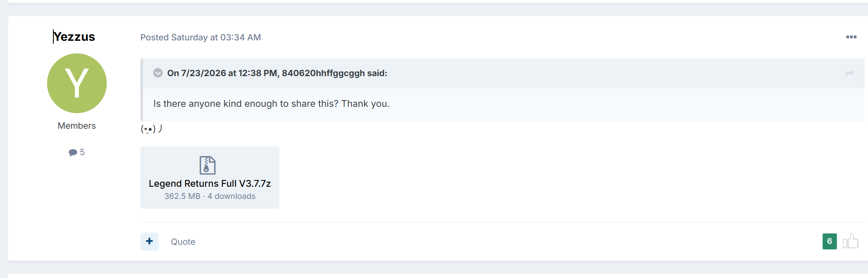Open the Yezzus username profile link
The image size is (868, 278).
[x=74, y=37]
